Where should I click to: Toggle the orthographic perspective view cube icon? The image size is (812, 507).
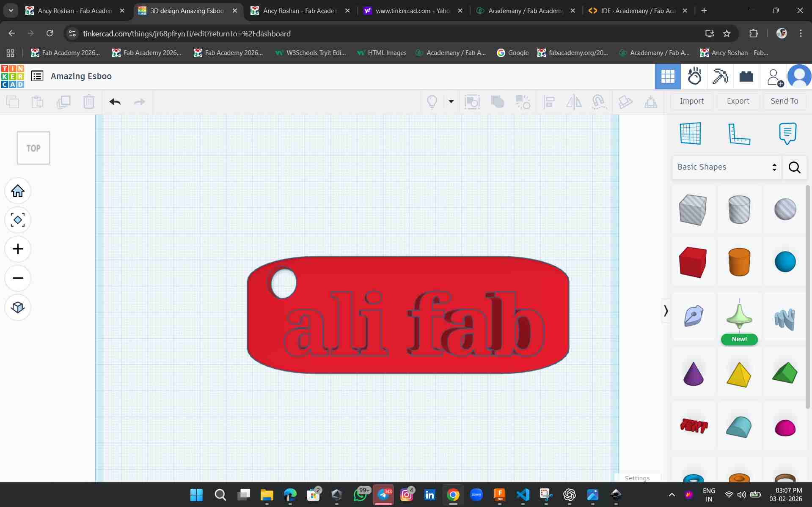coord(18,307)
